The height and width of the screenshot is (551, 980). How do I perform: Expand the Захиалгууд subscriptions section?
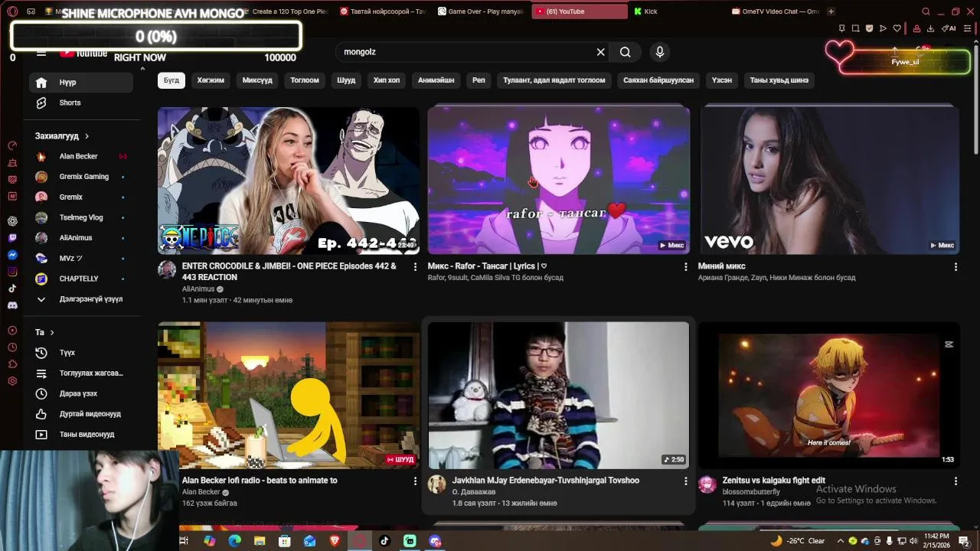(62, 136)
